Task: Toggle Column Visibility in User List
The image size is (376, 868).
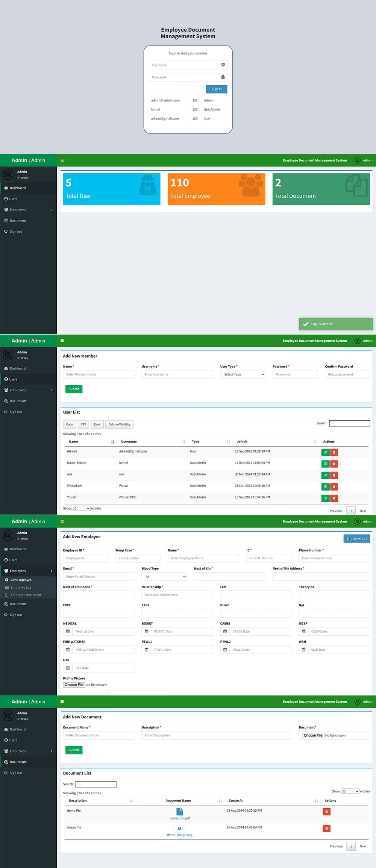Action: pos(119,424)
